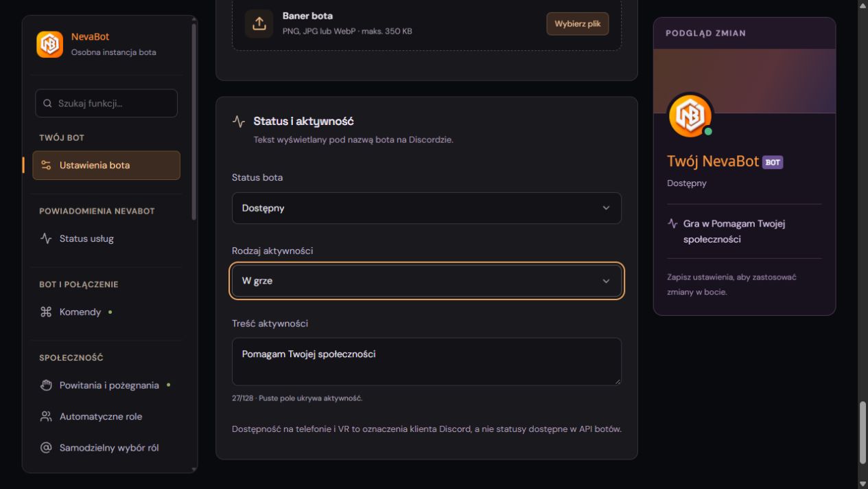Viewport: 868px width, 489px height.
Task: Click the at-sign icon for Samodzielny wybór ról
Action: pyautogui.click(x=46, y=448)
